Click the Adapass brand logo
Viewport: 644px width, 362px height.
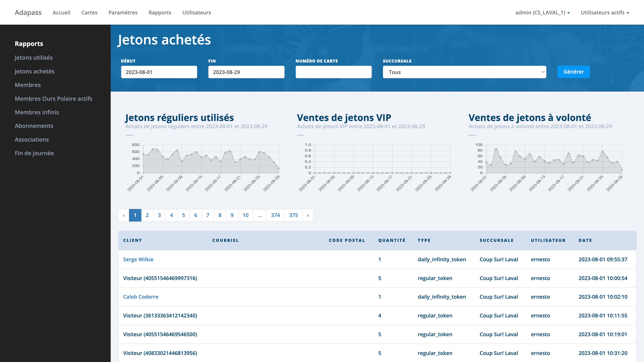tap(28, 13)
